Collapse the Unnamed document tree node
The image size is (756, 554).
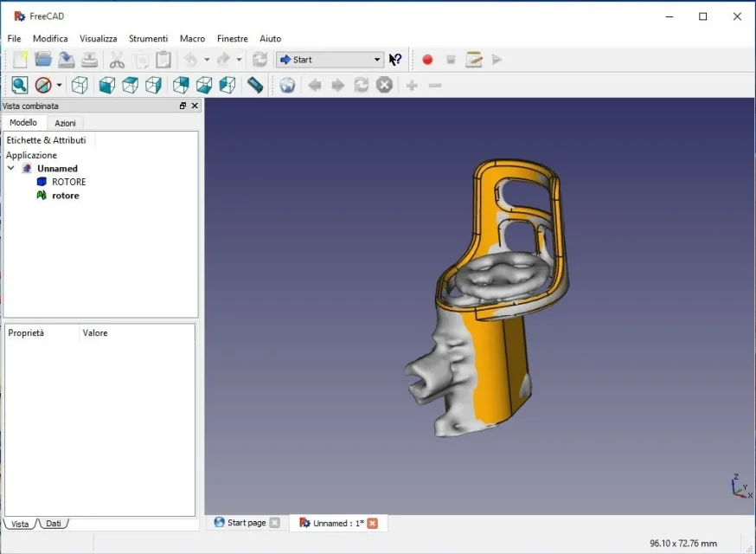pos(10,169)
